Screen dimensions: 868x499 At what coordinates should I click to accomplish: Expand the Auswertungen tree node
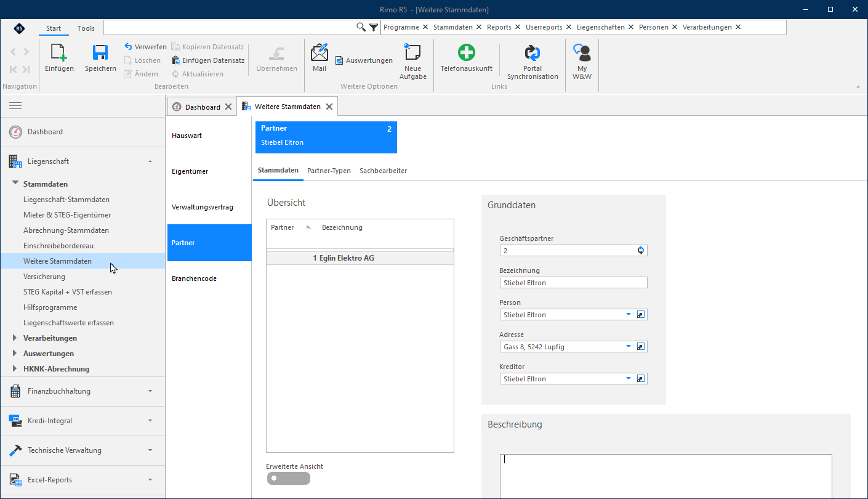(x=15, y=353)
